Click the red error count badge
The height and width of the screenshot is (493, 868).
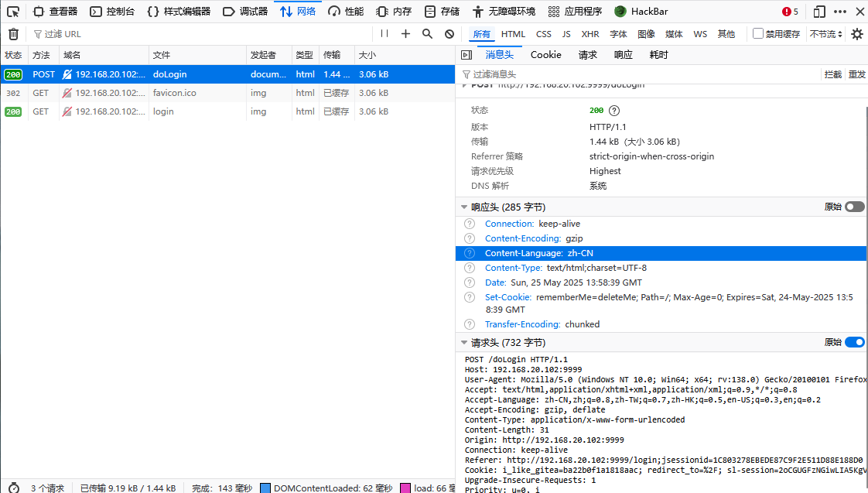click(x=790, y=12)
